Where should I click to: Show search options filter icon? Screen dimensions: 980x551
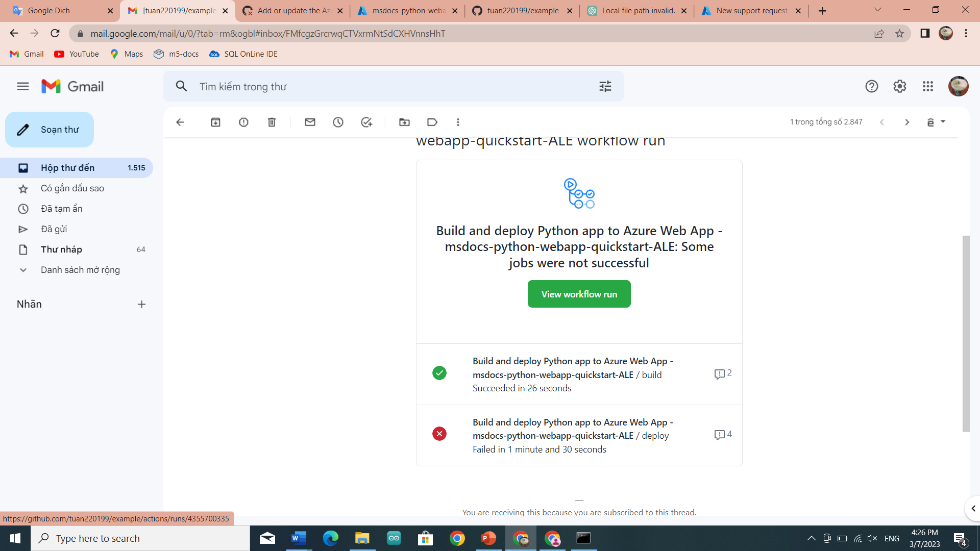point(605,86)
